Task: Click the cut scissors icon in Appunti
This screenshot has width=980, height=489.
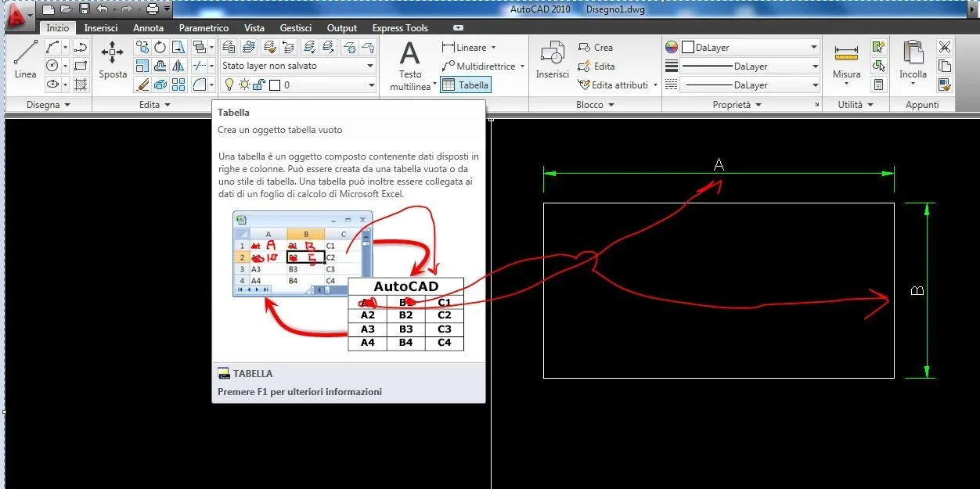Action: [x=945, y=47]
